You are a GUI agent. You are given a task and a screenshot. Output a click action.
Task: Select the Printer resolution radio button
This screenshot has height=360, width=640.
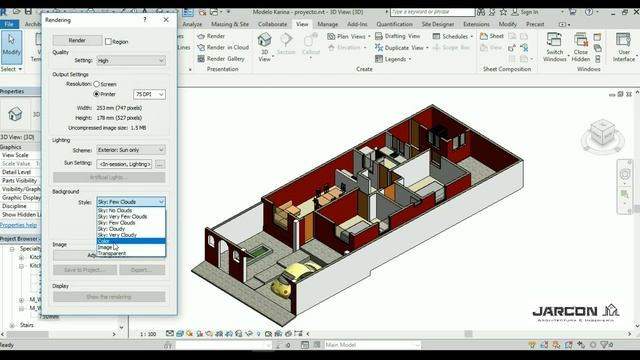click(96, 94)
